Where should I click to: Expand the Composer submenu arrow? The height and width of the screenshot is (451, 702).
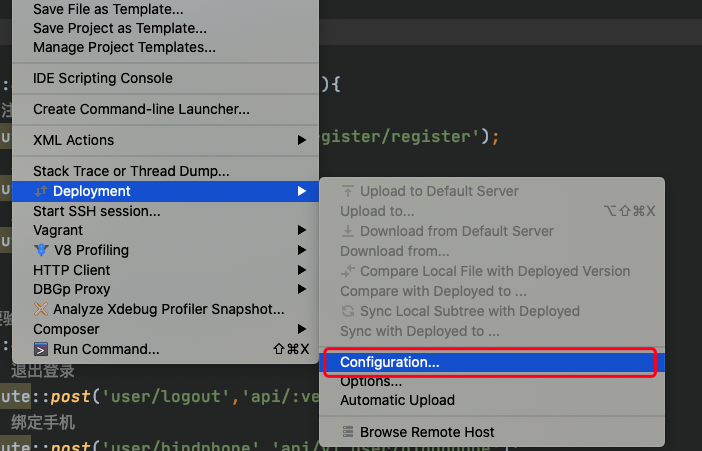(x=301, y=329)
